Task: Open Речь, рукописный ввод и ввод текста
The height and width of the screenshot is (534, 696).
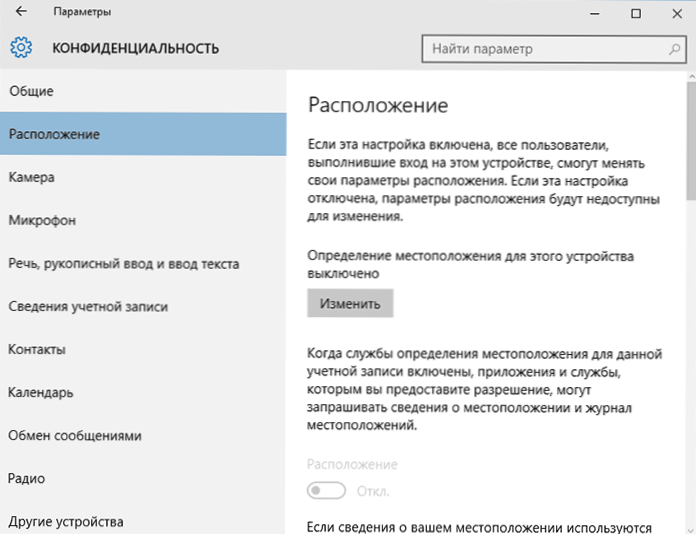Action: click(143, 263)
